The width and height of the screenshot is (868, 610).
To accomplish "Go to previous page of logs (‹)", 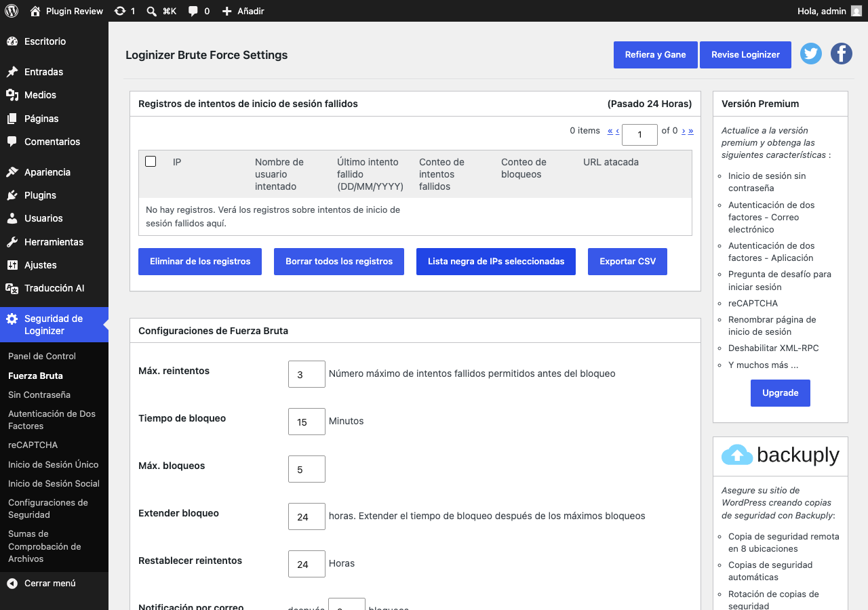I will pyautogui.click(x=617, y=130).
